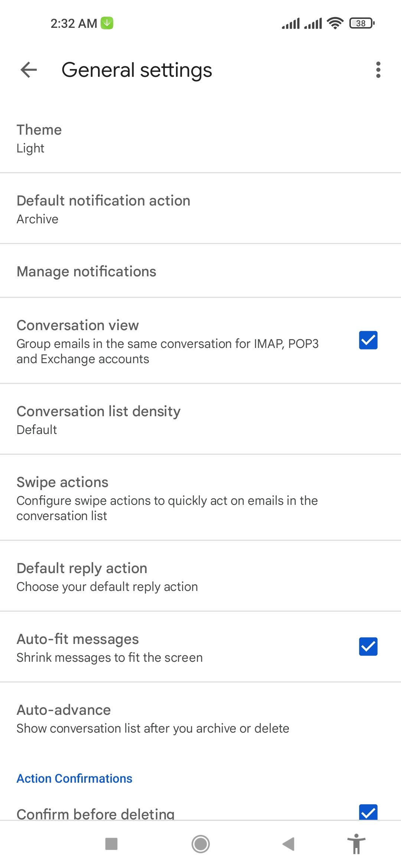Uncheck the Conversation view checkbox
Viewport: 401px width, 868px height.
click(x=368, y=340)
